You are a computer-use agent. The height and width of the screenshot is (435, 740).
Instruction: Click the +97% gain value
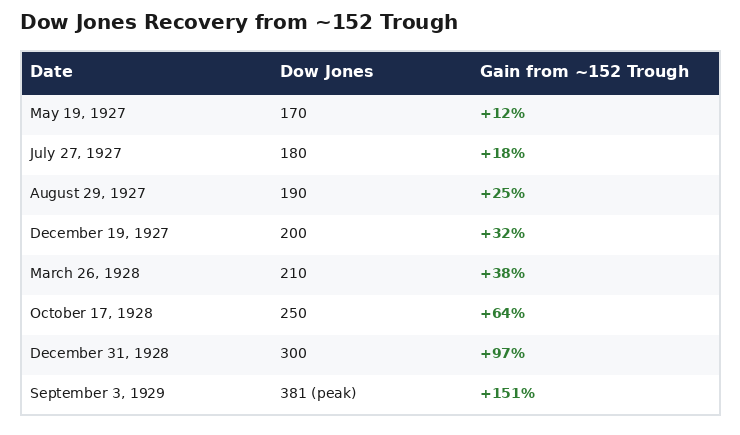(x=502, y=354)
